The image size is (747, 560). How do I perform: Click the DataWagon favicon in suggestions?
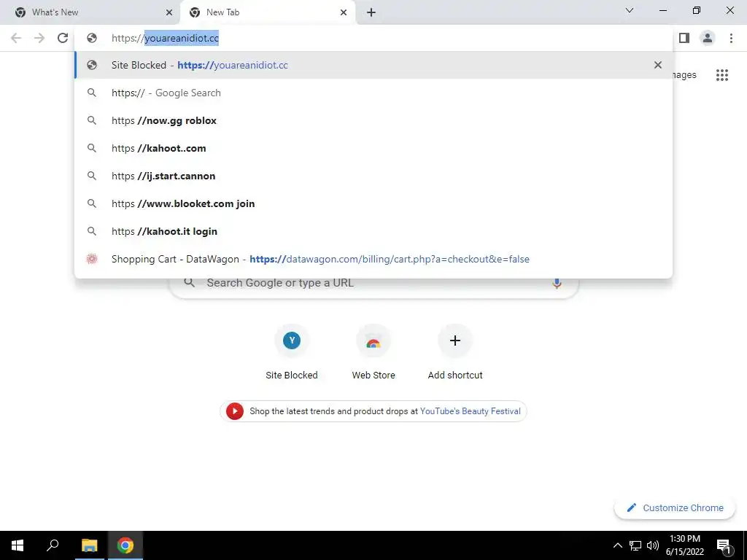click(92, 259)
